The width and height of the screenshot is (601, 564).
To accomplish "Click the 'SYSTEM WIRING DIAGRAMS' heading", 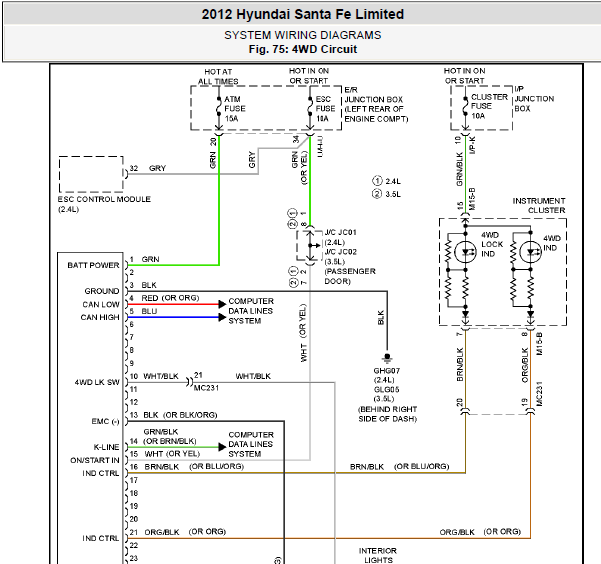I will (303, 35).
